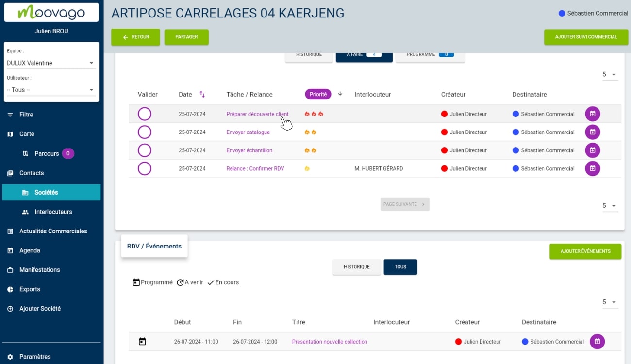Click calendar icon for Préparer découverte client
The image size is (631, 364).
tap(593, 114)
